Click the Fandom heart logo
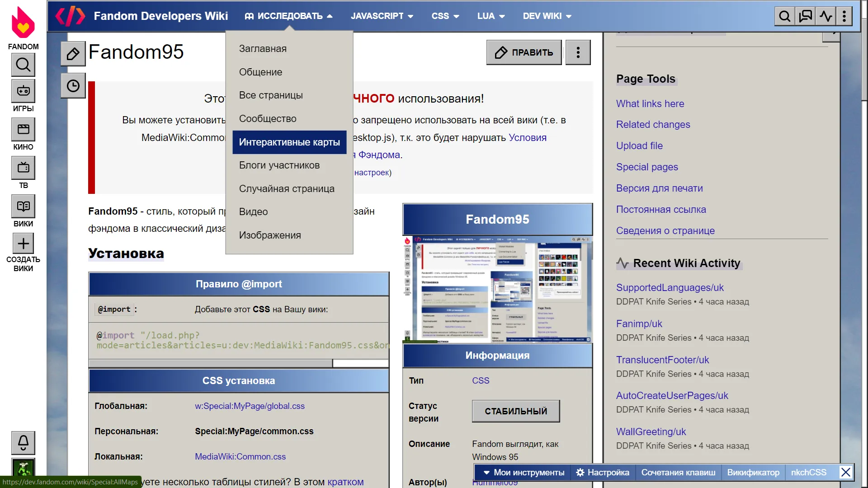Image resolution: width=868 pixels, height=488 pixels. tap(23, 23)
